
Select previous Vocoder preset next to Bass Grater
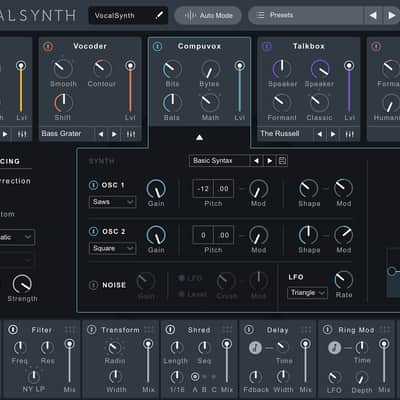(101, 134)
